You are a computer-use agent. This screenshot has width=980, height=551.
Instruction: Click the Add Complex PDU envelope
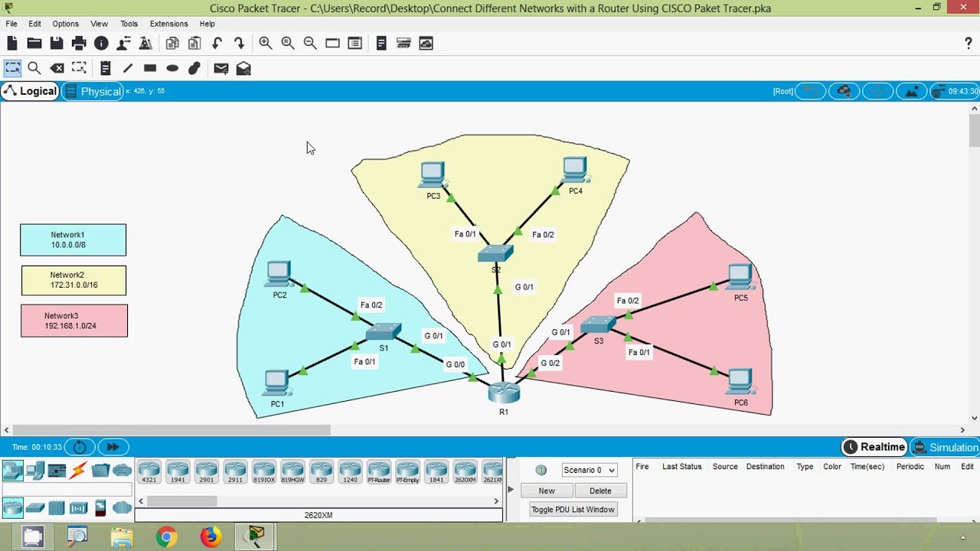pyautogui.click(x=243, y=68)
